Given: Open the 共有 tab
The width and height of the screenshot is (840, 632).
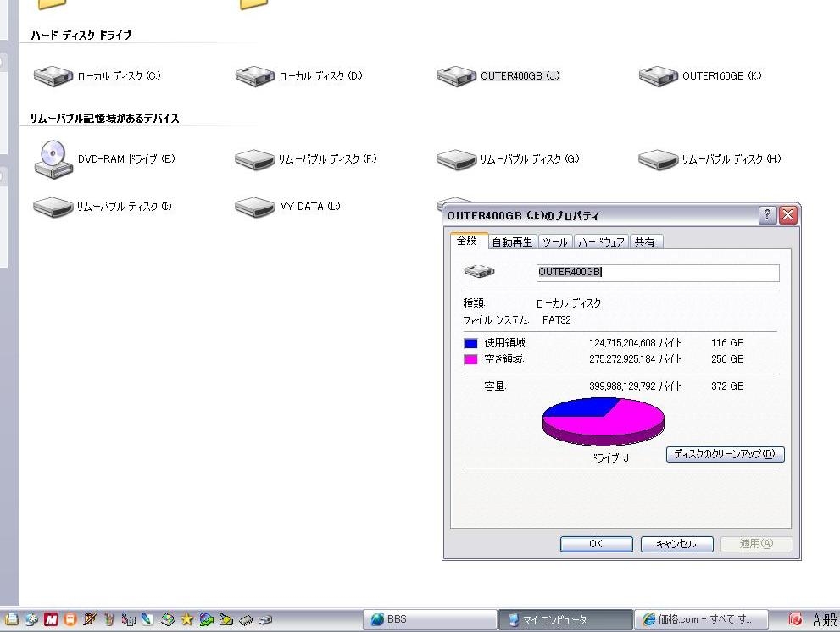Looking at the screenshot, I should click(646, 242).
